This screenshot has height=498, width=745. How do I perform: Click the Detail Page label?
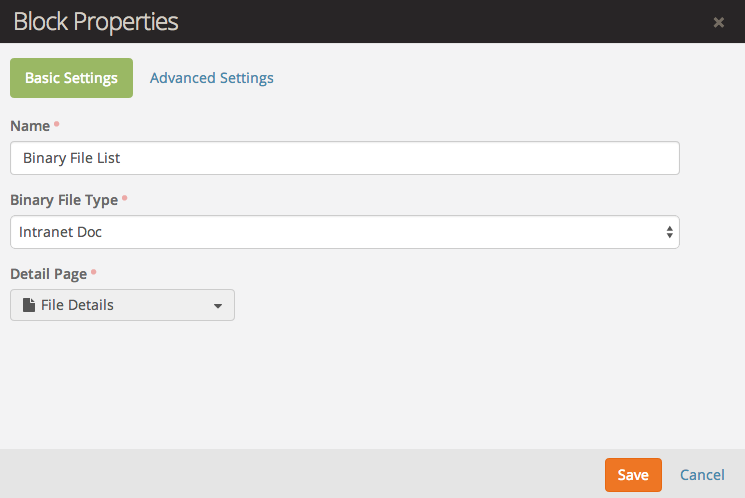coord(48,274)
